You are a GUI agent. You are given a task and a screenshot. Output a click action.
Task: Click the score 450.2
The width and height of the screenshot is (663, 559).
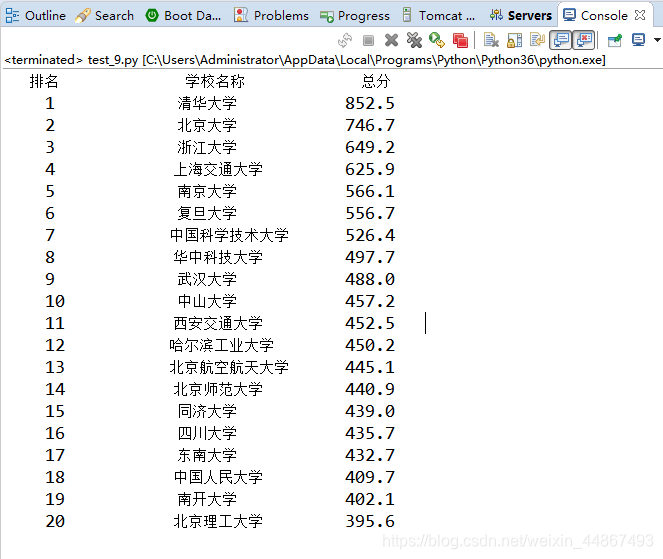click(x=370, y=345)
